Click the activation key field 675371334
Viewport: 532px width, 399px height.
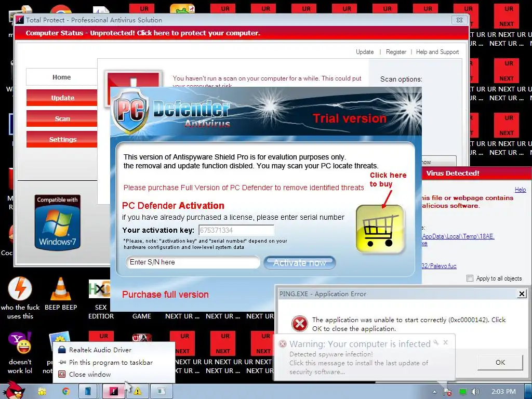(236, 230)
